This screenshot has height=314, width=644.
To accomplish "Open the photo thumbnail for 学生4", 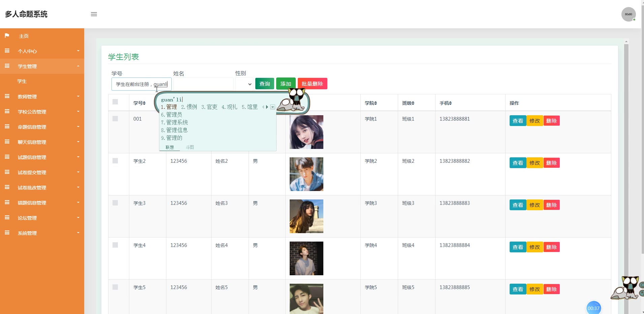I will (x=307, y=258).
